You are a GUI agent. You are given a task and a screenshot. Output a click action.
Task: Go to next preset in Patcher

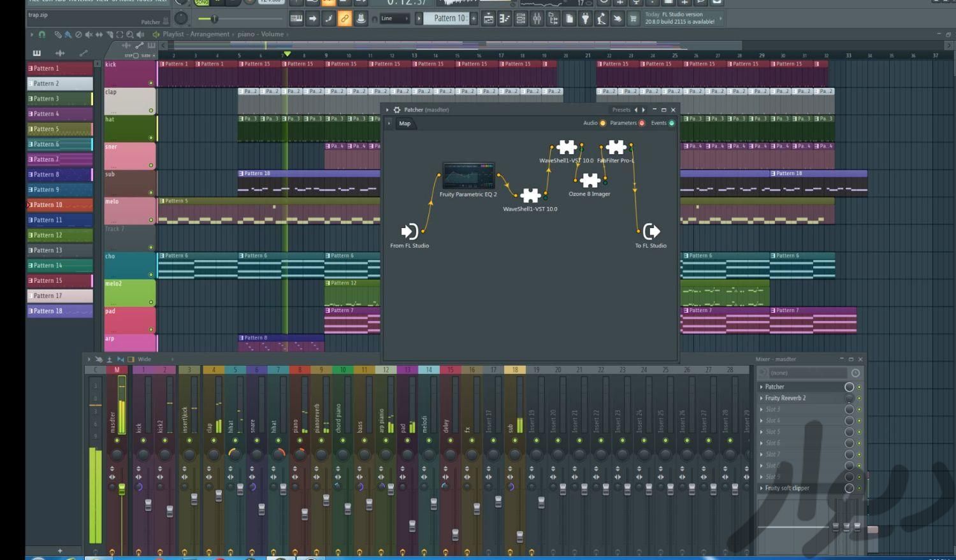click(643, 110)
